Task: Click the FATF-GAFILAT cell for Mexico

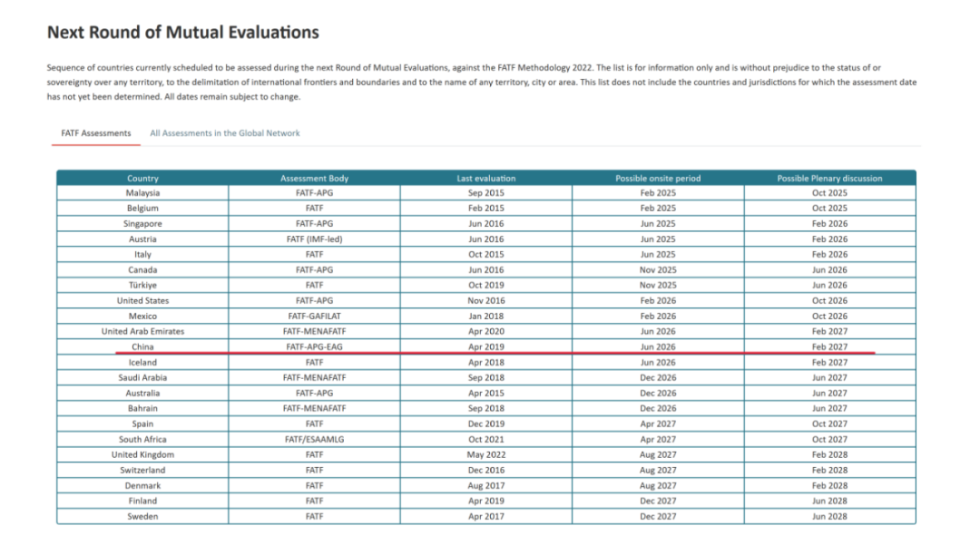Action: [x=314, y=316]
